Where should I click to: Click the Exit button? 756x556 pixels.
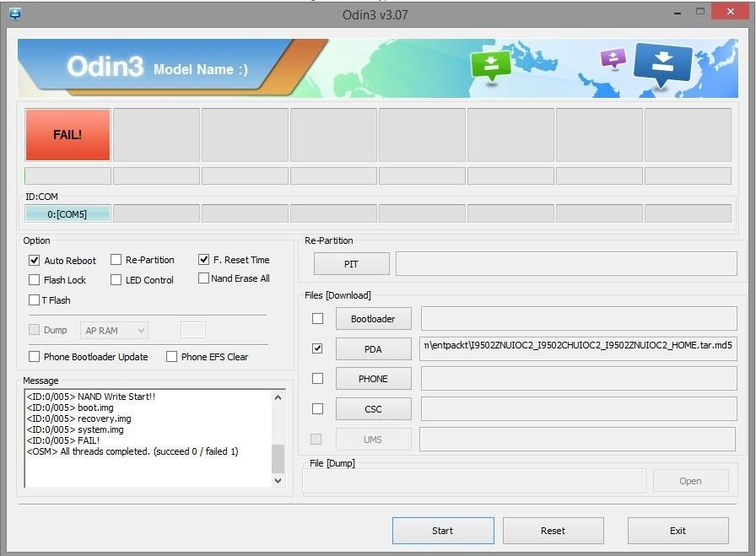click(678, 531)
